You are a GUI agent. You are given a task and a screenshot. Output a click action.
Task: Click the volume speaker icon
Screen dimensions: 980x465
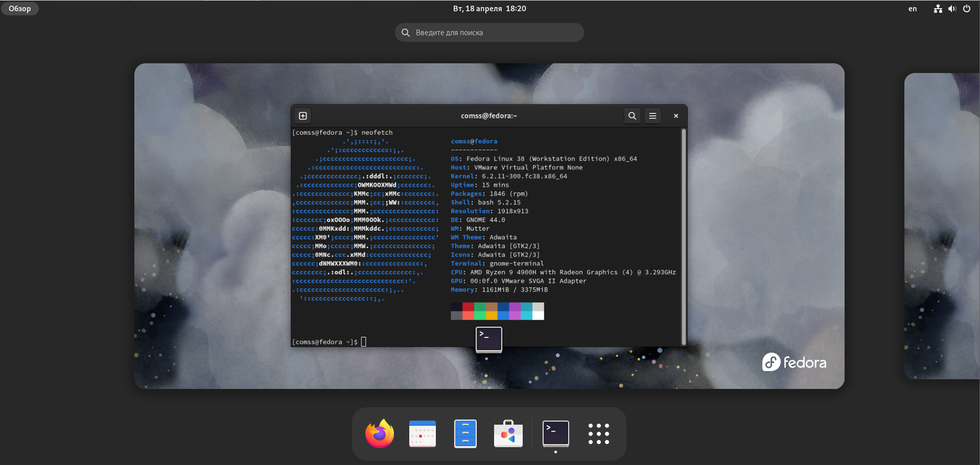953,8
